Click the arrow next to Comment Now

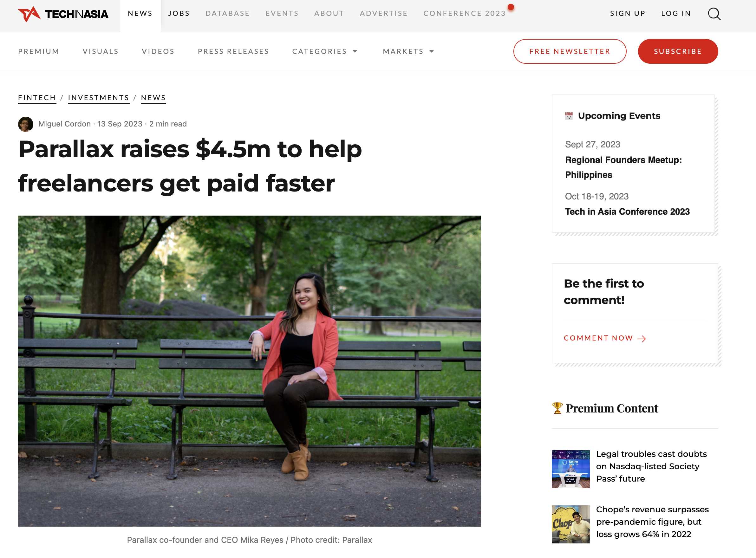click(x=642, y=339)
